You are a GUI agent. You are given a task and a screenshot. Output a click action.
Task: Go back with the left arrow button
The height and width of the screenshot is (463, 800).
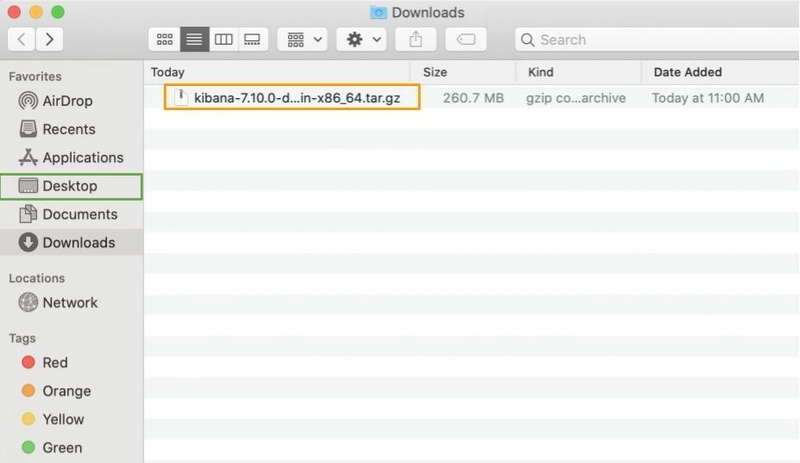coord(21,39)
